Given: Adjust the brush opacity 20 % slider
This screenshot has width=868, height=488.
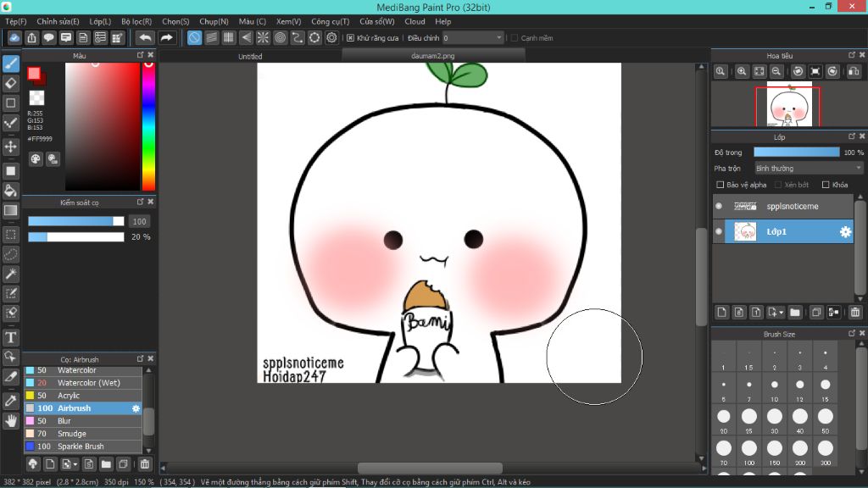Looking at the screenshot, I should pos(76,237).
